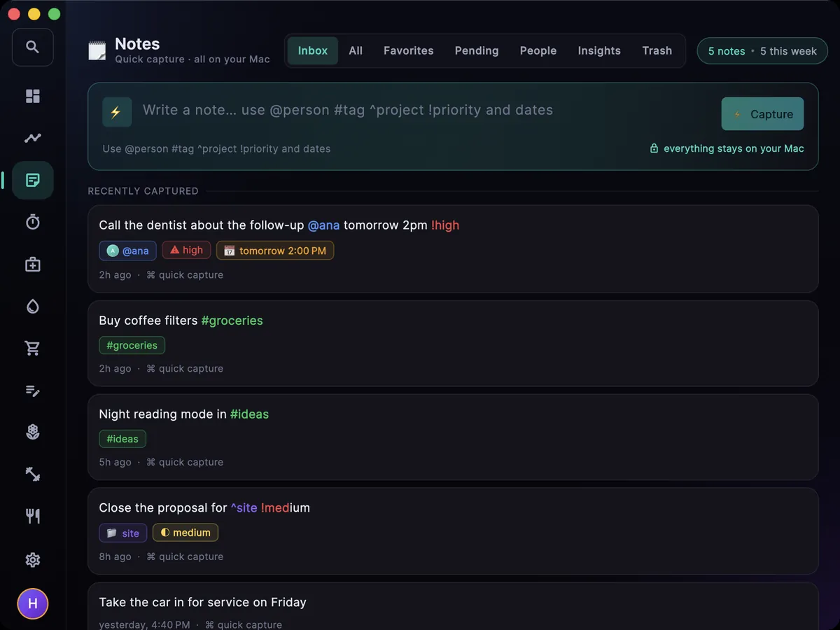Go to the People tab

coord(538,50)
